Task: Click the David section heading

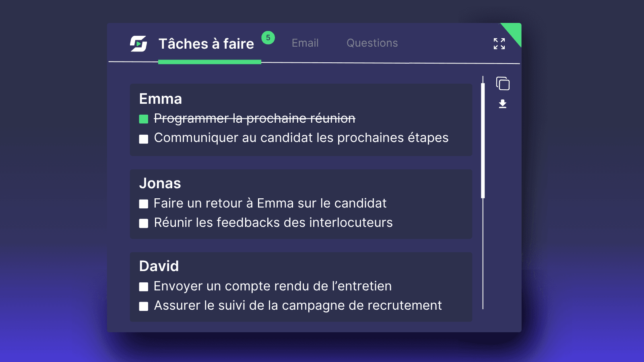Action: tap(159, 266)
